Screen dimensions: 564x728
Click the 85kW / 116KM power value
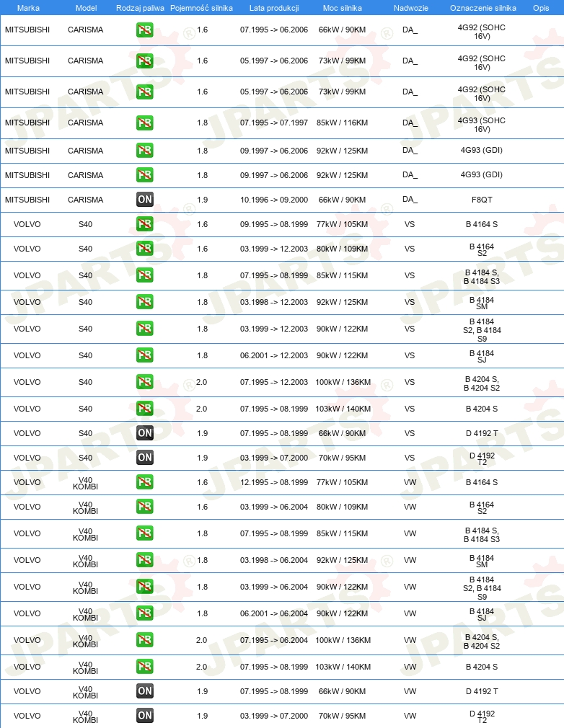(343, 123)
